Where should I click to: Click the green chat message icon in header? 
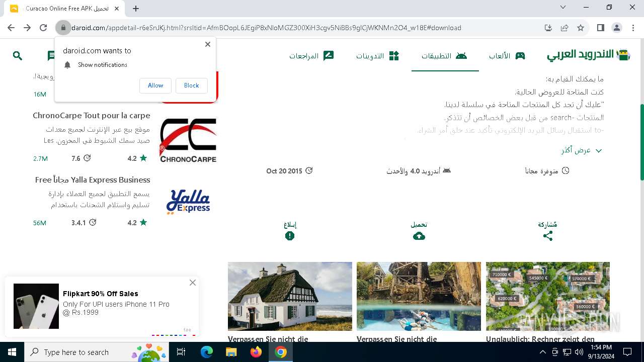[51, 56]
